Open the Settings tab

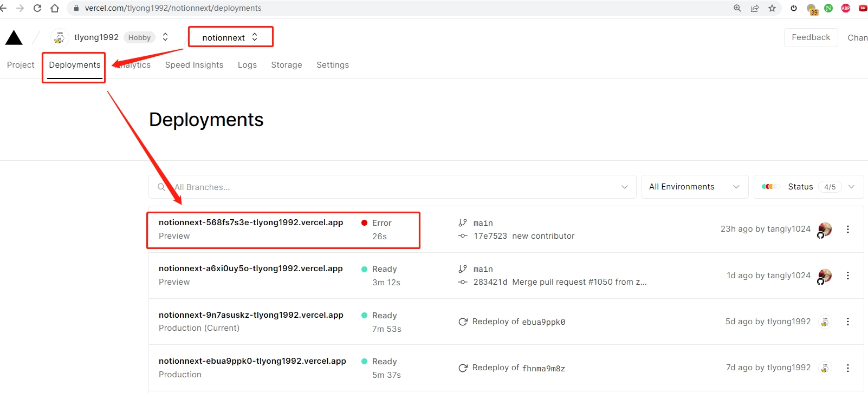[x=333, y=65]
